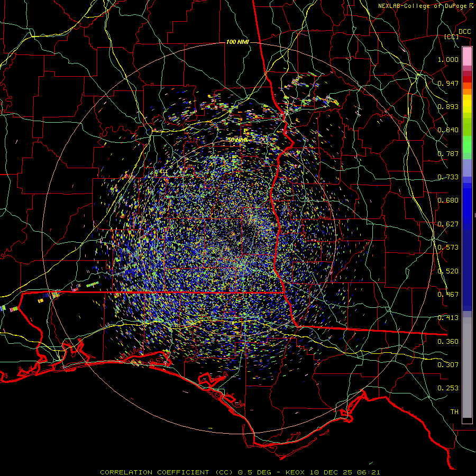Click the NEXLAB-College of DuPage watermark text
The height and width of the screenshot is (476, 476).
point(427,6)
